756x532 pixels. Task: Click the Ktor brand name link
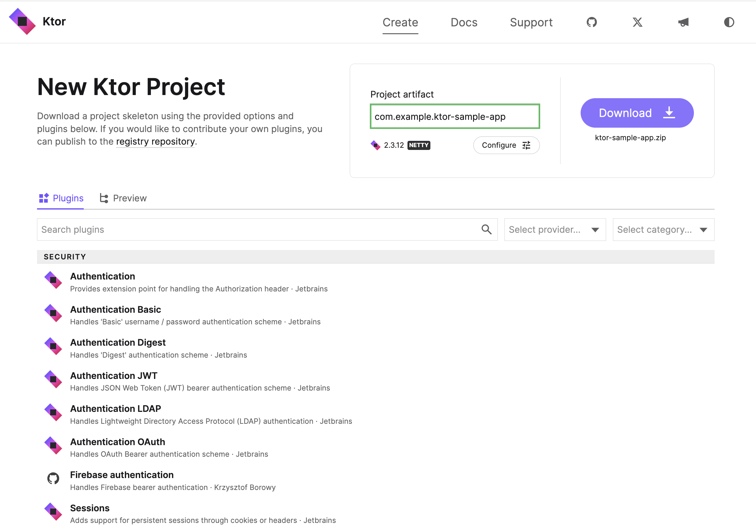click(54, 21)
